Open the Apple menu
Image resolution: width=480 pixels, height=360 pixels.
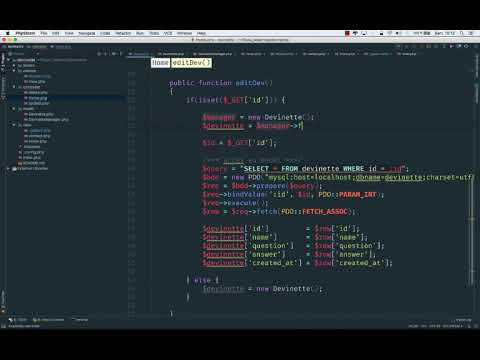[8, 33]
